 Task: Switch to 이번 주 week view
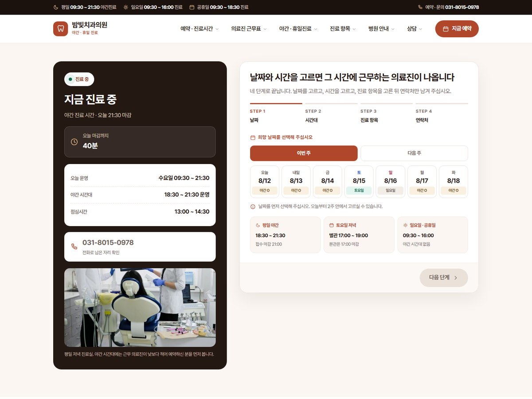pos(304,153)
